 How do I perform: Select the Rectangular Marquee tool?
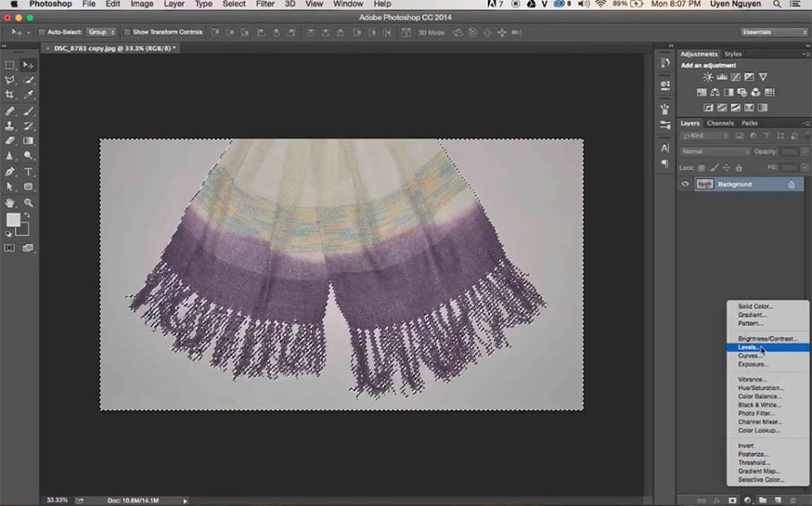pos(10,65)
